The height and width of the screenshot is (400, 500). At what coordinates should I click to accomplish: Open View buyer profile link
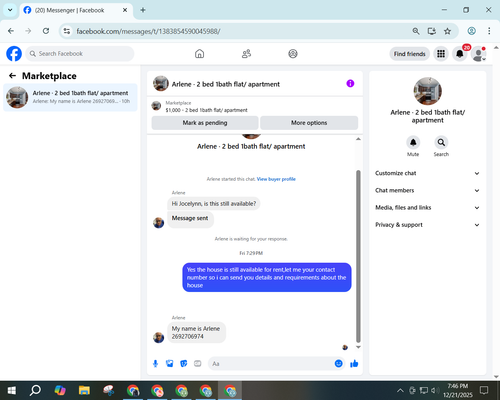pos(276,179)
